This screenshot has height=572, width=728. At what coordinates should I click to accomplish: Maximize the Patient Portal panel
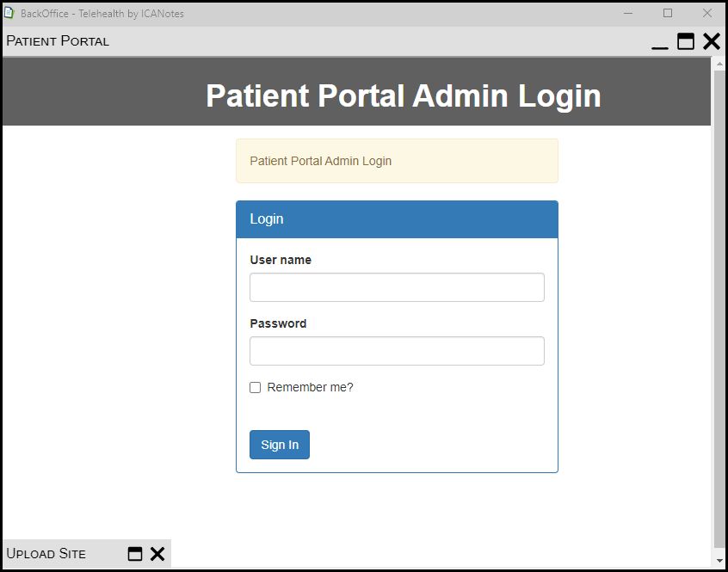pos(686,41)
